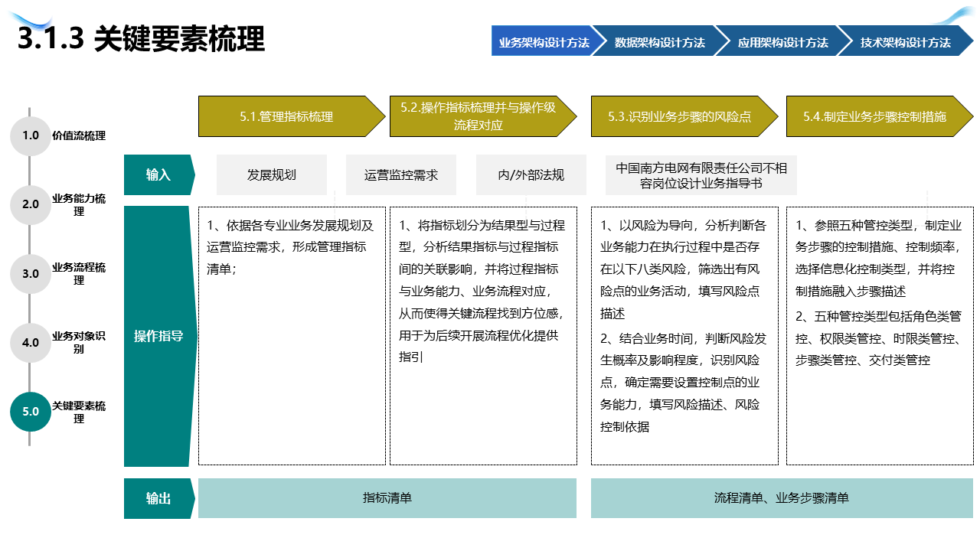Select the 流程清单、业务步骤清单 output bar
980x551 pixels.
point(782,498)
